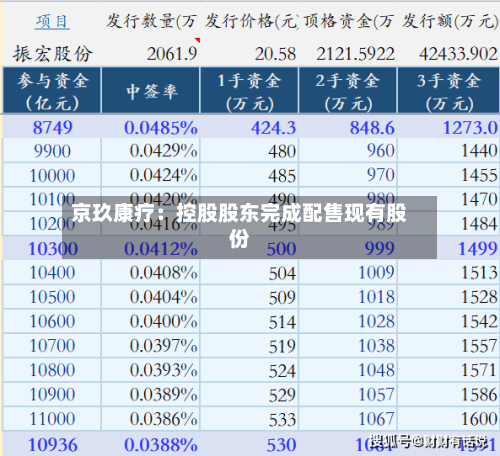Click the 3手资金(万元) header cell

pyautogui.click(x=449, y=90)
